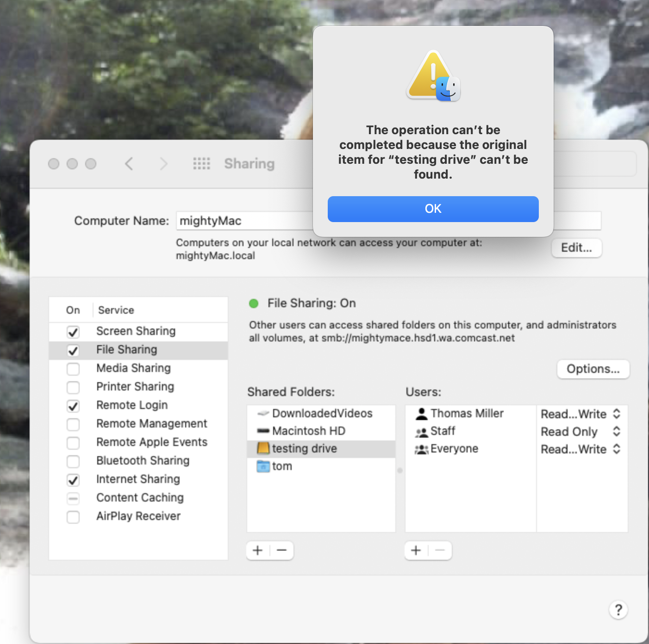Enable Media Sharing

73,369
